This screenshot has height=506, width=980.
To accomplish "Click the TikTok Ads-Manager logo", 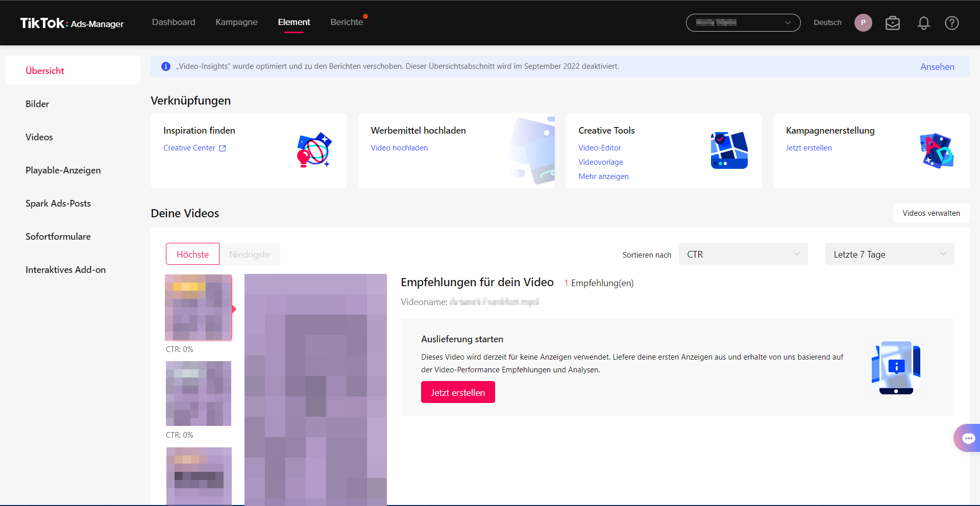I will (x=72, y=23).
